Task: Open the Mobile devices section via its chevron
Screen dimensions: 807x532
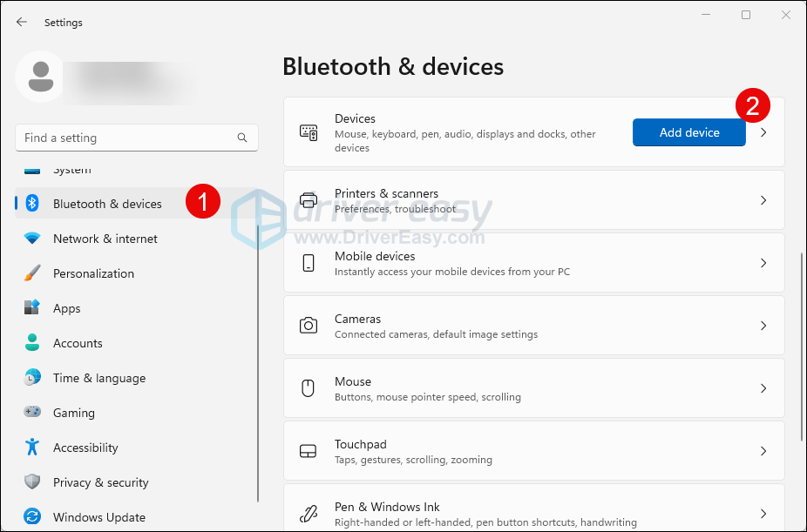Action: point(763,262)
